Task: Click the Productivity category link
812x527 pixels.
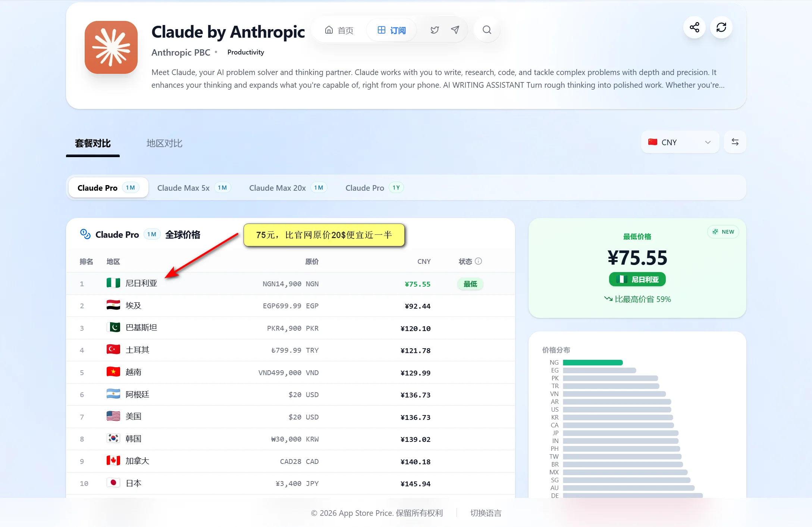Action: [x=246, y=52]
